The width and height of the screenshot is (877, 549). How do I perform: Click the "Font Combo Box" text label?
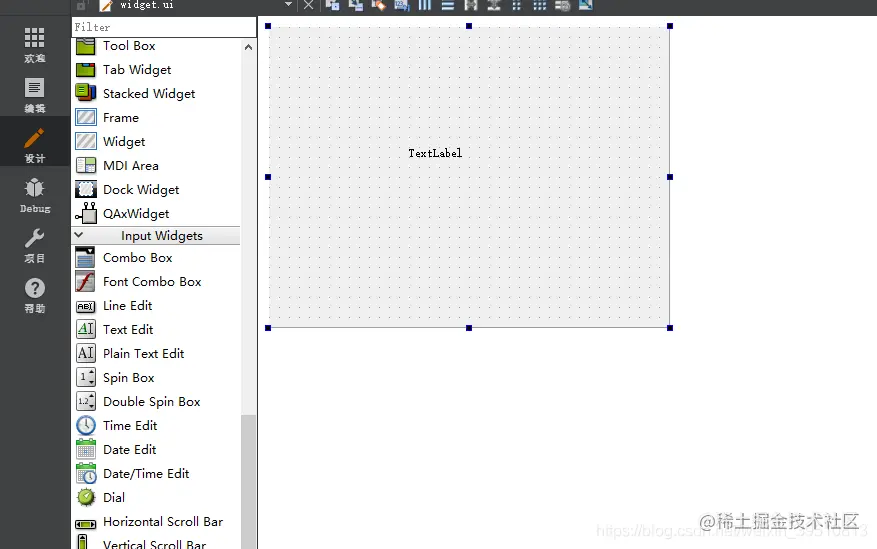coord(152,282)
